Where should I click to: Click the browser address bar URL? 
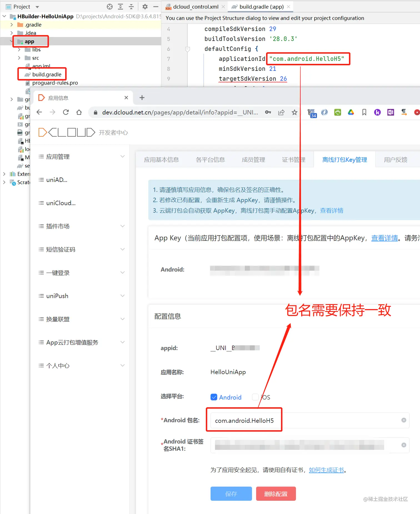180,112
